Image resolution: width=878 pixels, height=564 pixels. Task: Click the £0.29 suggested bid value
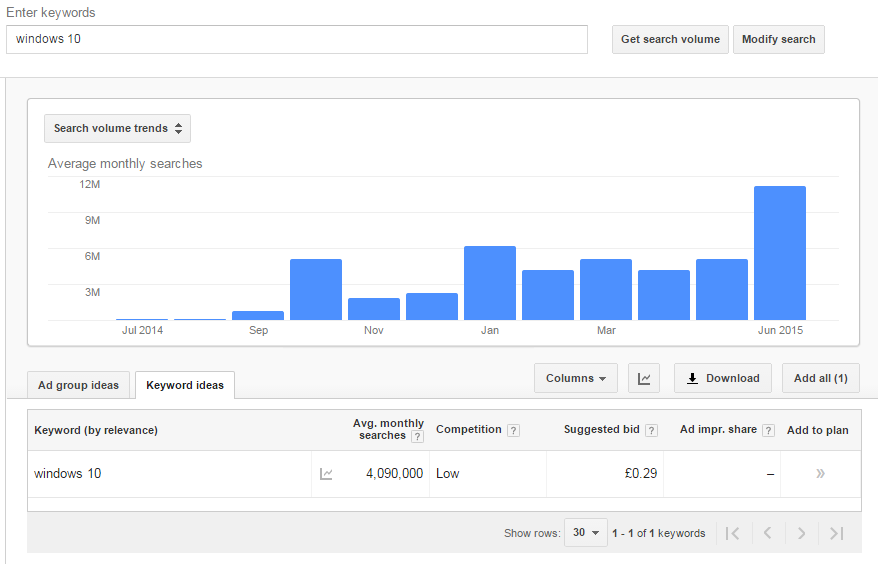pos(641,474)
